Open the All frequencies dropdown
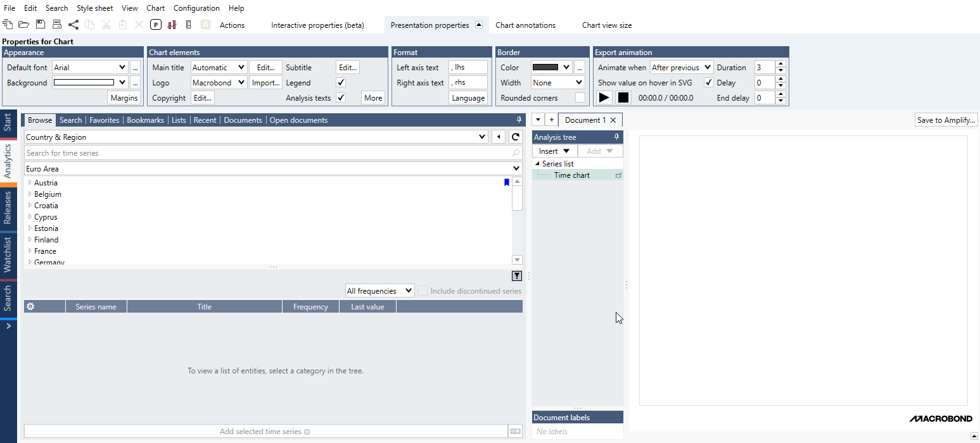Viewport: 980px width, 443px height. tap(379, 291)
